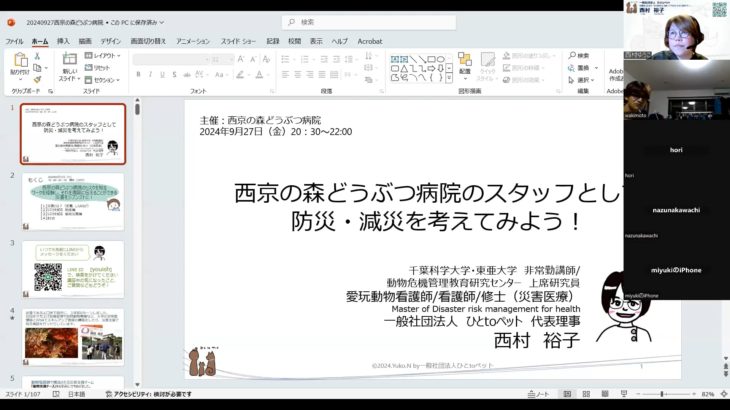Click the Replace button in Editing
The width and height of the screenshot is (730, 410).
tap(582, 68)
